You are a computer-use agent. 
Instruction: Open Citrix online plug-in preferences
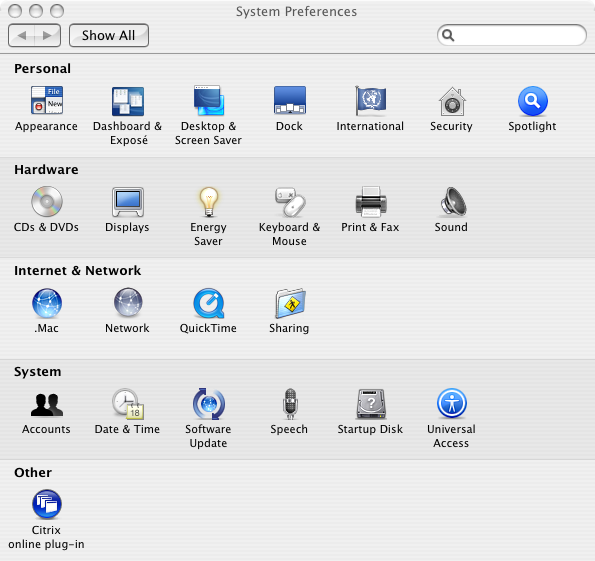(x=47, y=504)
